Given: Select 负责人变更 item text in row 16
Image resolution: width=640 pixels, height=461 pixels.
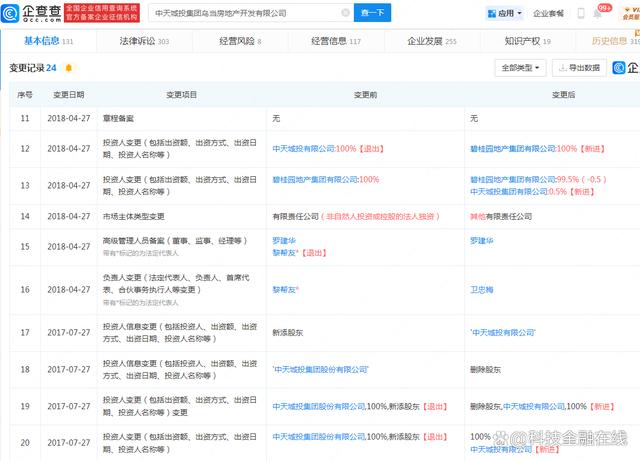Looking at the screenshot, I should pyautogui.click(x=176, y=283).
